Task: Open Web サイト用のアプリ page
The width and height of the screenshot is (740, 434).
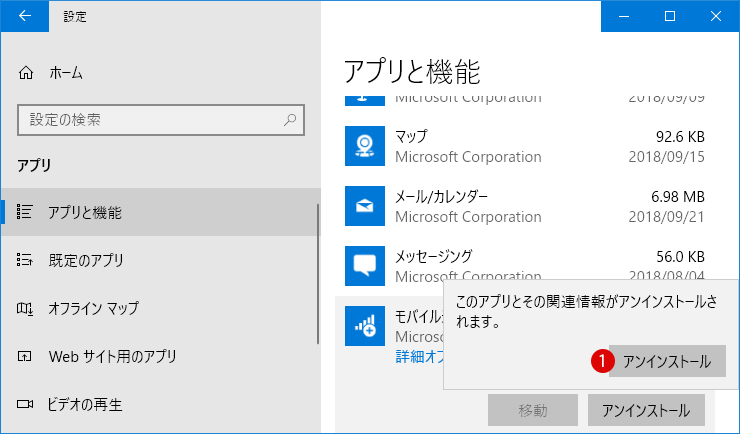Action: point(160,356)
